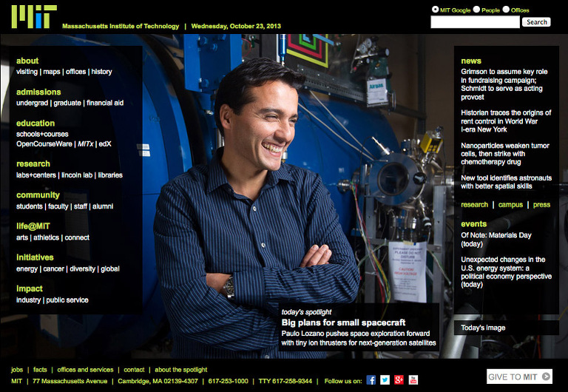Open the maps link
This screenshot has height=392, width=568.
(x=52, y=72)
